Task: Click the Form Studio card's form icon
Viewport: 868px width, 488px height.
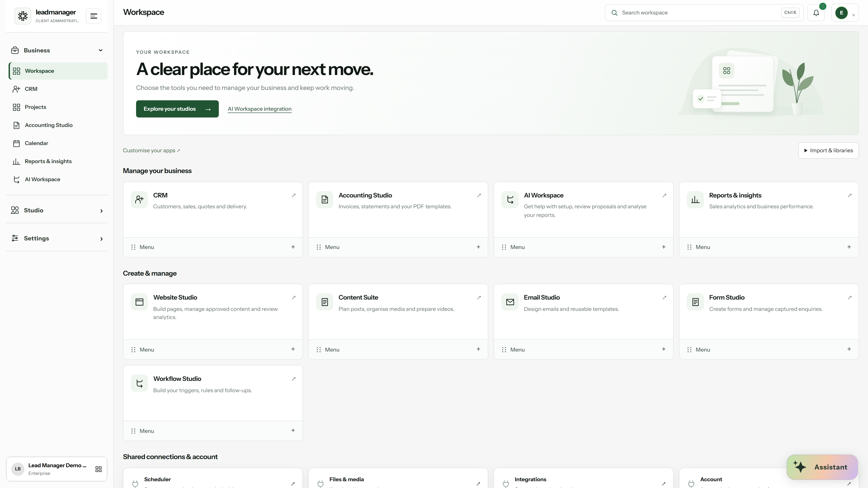Action: (x=695, y=302)
